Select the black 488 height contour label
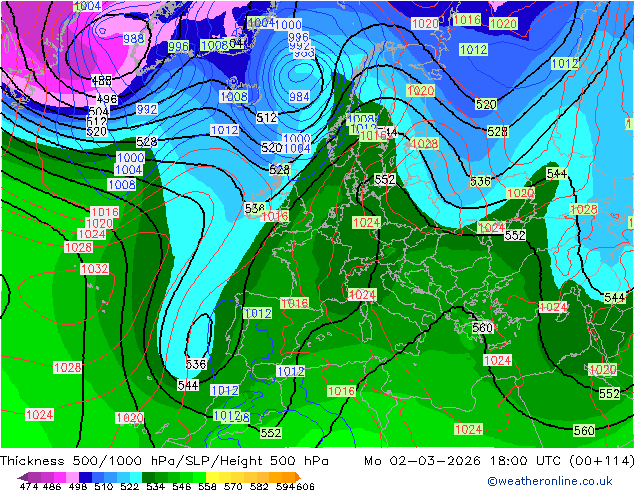634x490 pixels. point(101,80)
